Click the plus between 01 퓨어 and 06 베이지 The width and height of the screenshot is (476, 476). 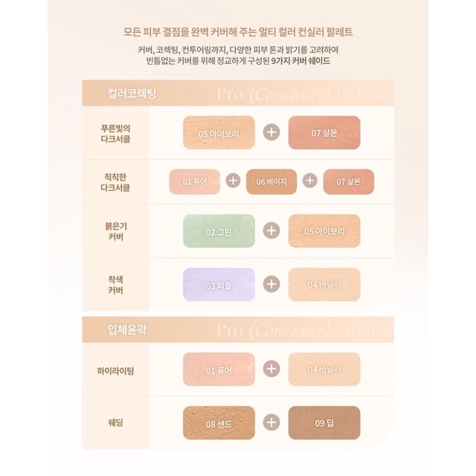[x=233, y=181]
